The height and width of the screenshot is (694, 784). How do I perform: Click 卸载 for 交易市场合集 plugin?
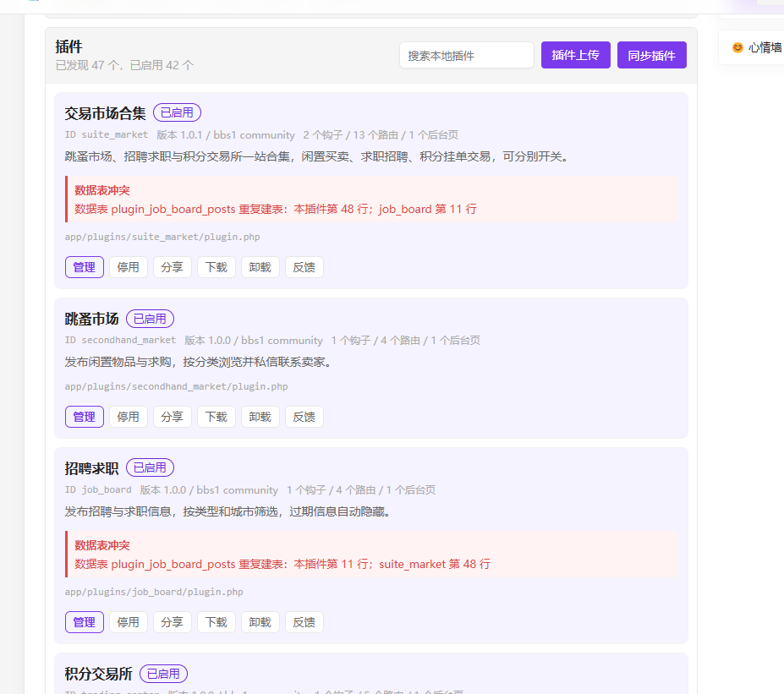pos(260,267)
